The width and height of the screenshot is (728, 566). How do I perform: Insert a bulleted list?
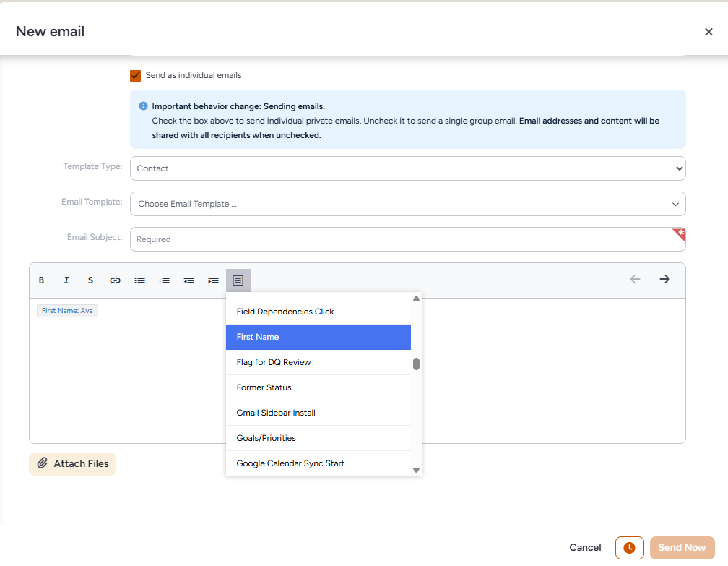[140, 280]
